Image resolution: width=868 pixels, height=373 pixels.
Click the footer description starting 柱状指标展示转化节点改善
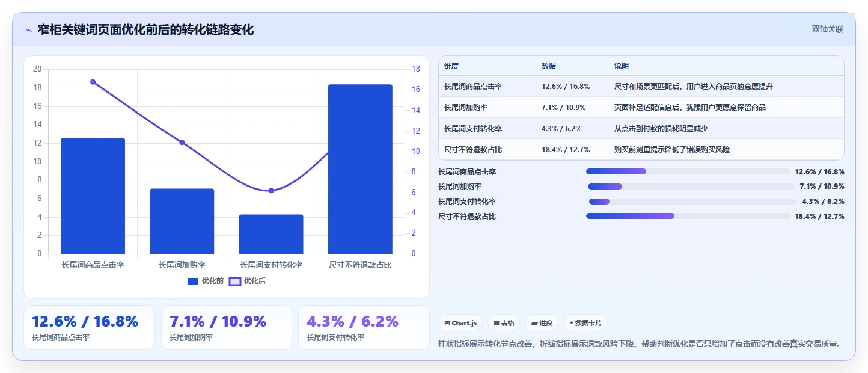pyautogui.click(x=640, y=344)
